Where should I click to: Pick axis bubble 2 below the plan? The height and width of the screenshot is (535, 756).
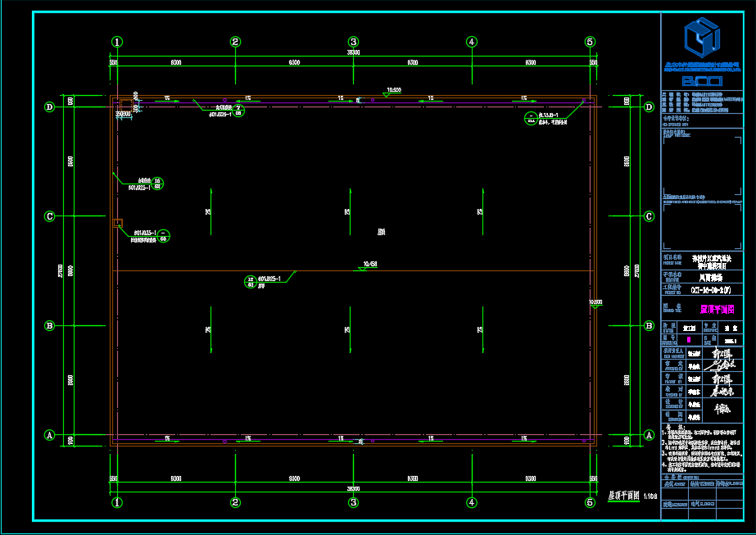pyautogui.click(x=235, y=503)
